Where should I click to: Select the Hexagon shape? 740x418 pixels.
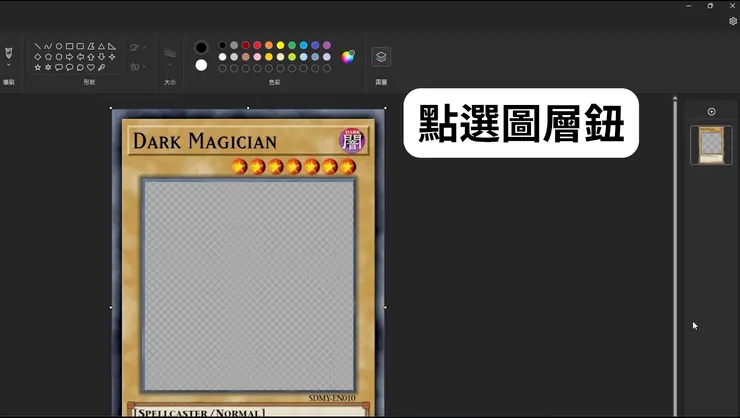click(x=59, y=57)
